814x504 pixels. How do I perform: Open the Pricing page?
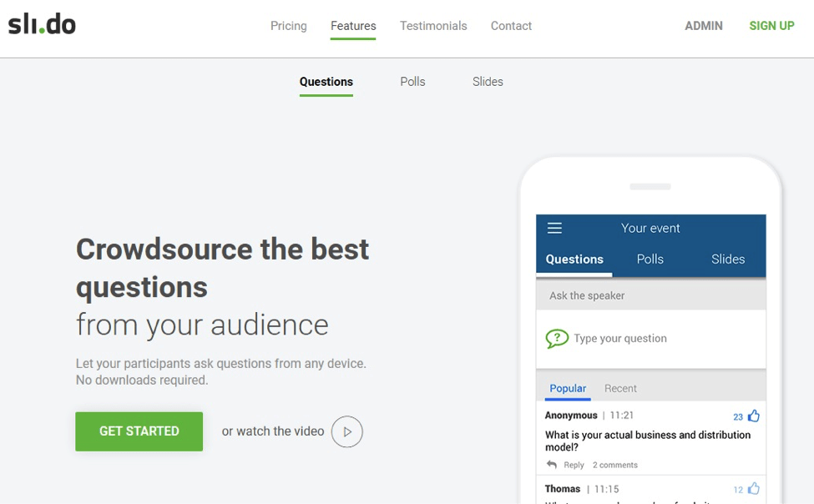tap(289, 26)
